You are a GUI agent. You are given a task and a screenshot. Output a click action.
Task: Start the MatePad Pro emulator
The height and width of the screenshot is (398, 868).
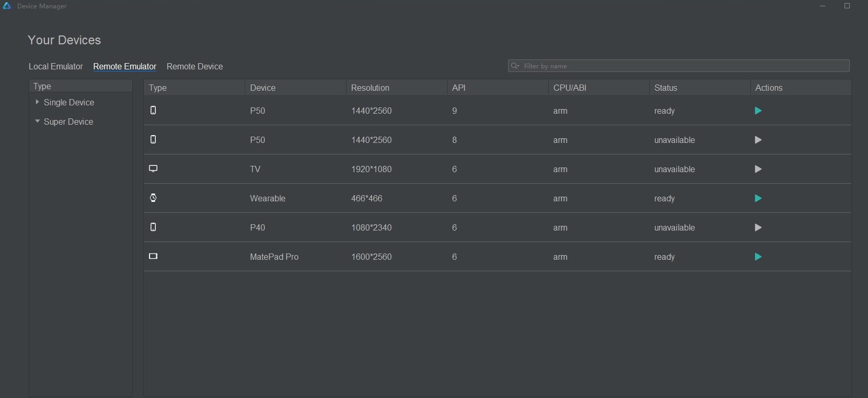758,257
